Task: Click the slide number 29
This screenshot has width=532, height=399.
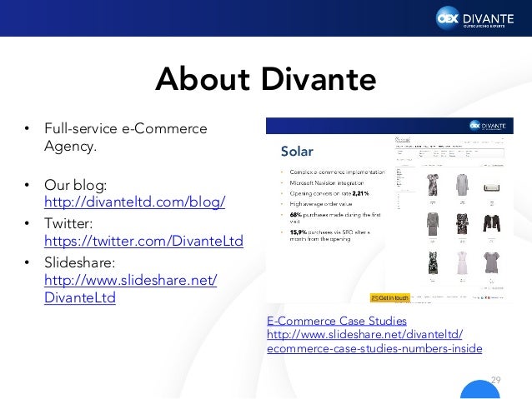Action: point(495,380)
